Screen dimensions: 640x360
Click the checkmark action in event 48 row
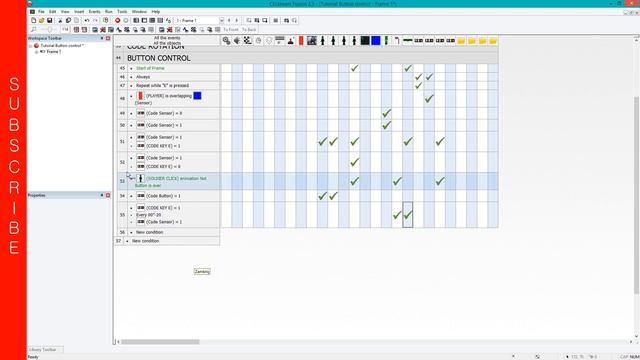point(429,98)
